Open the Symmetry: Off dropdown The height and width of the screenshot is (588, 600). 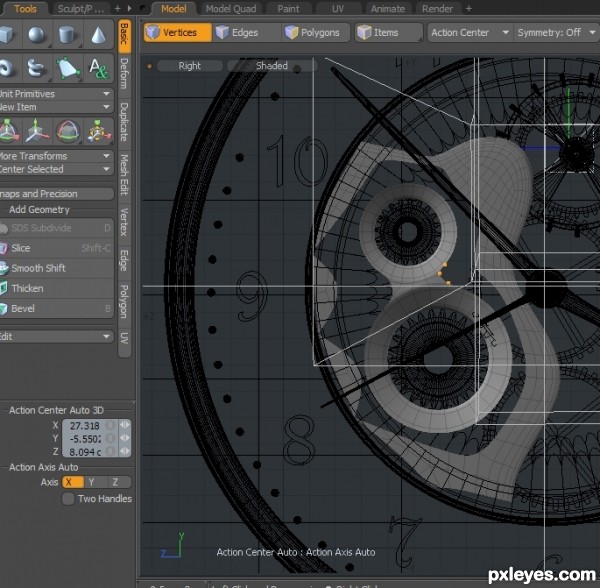point(556,33)
